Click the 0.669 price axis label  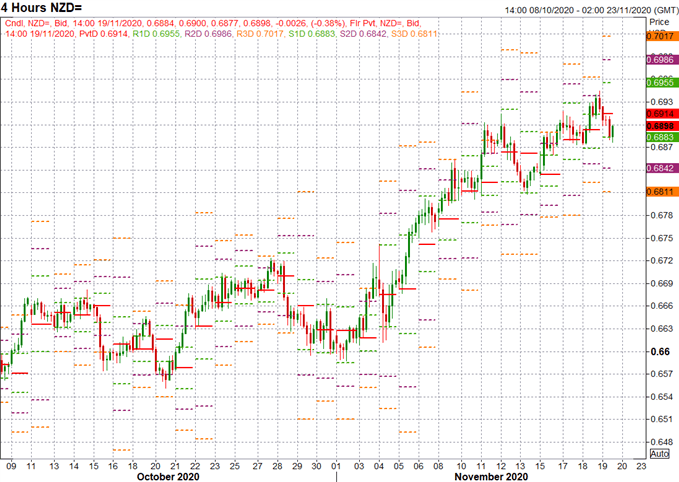[662, 284]
